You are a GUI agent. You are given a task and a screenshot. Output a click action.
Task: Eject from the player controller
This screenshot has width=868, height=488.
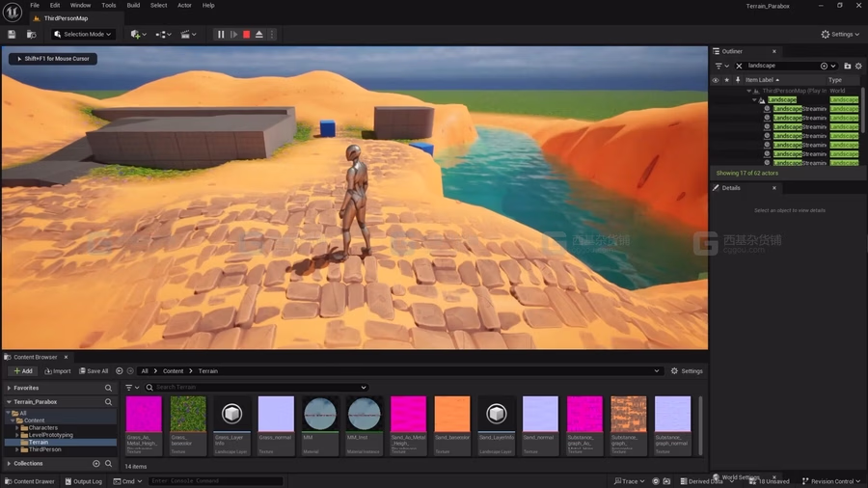259,35
